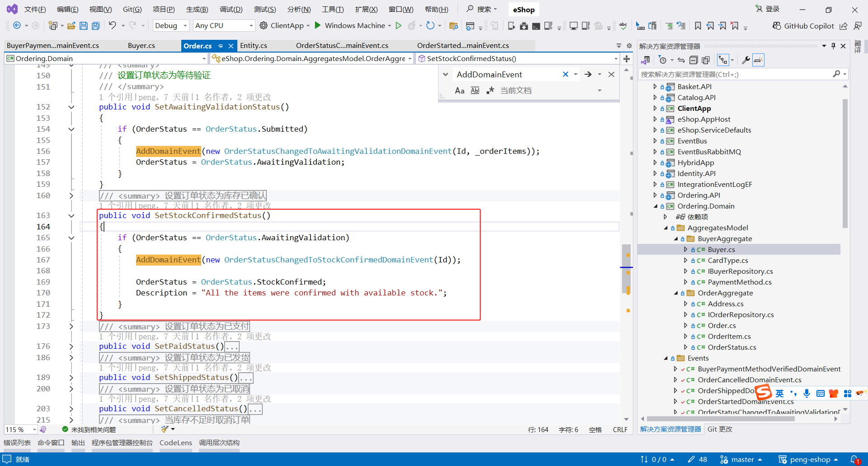Open a file with the folder icon
The image size is (868, 466).
(x=71, y=26)
